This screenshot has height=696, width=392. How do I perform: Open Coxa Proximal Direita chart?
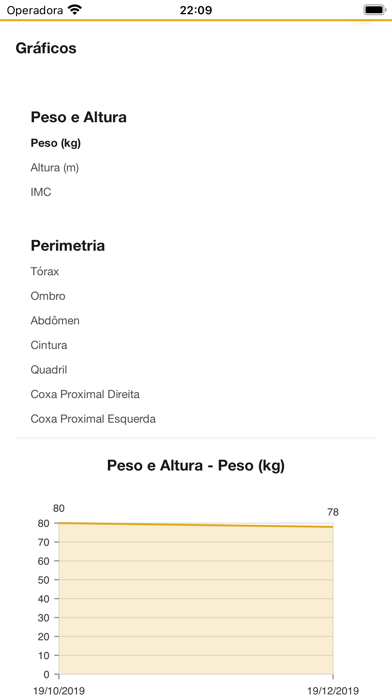[85, 394]
